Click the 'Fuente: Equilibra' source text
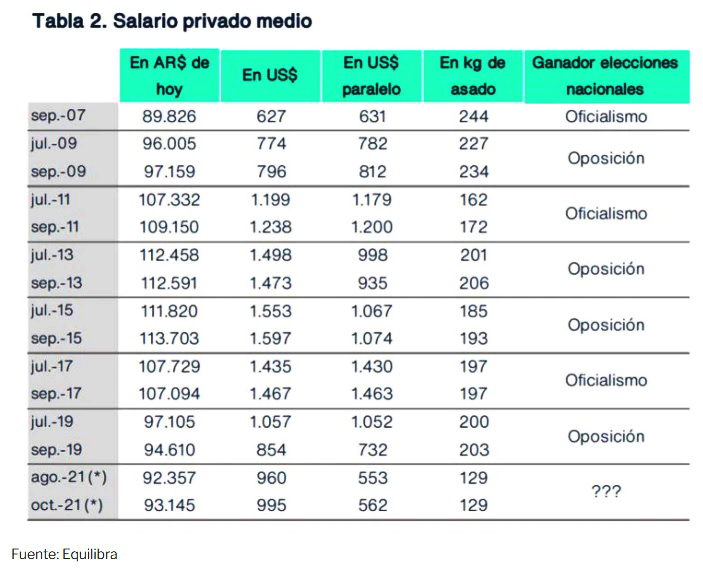Screen dimensions: 703x571 (x=64, y=553)
